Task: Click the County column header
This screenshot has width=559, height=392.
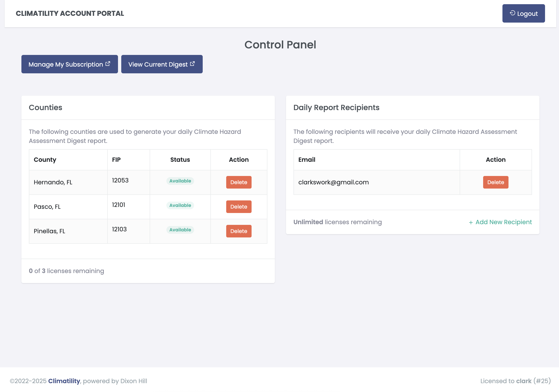Action: (x=45, y=160)
